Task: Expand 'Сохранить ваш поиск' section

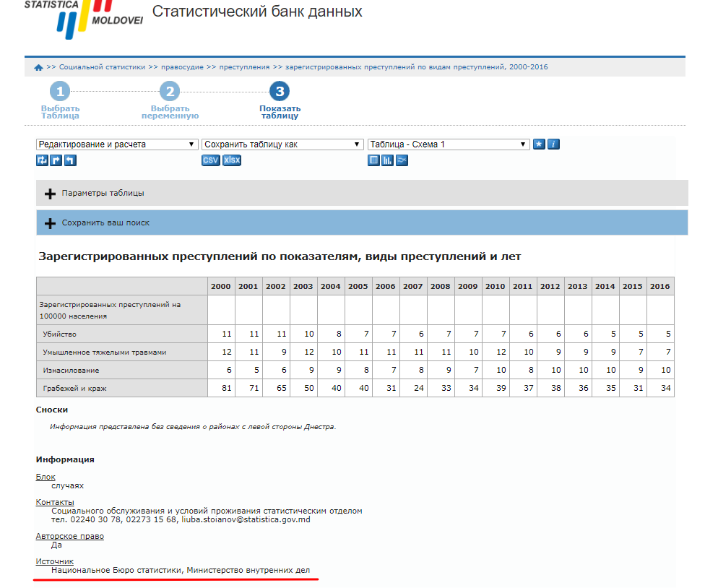Action: click(362, 222)
